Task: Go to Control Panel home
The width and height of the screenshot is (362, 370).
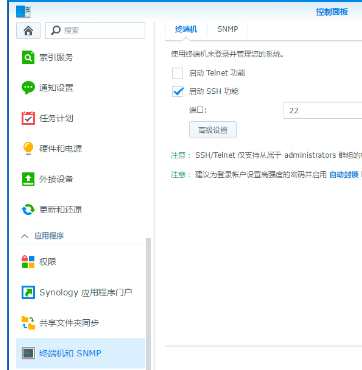Action: [28, 31]
